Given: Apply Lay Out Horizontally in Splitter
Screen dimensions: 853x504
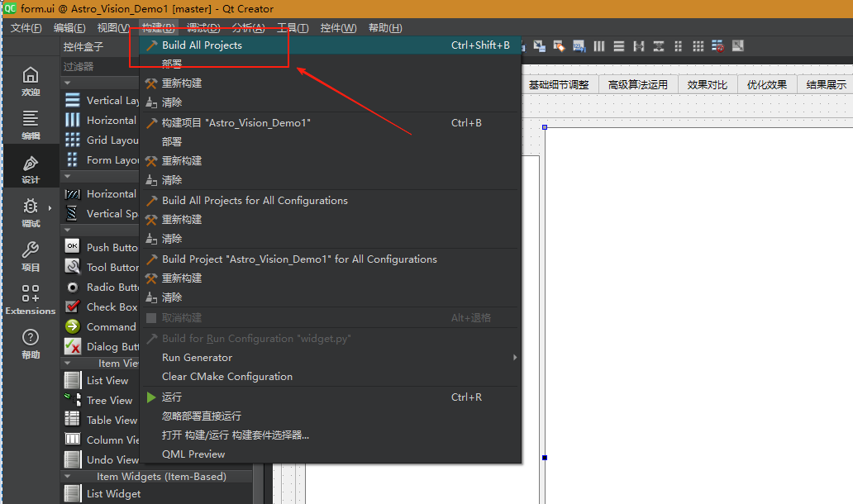Looking at the screenshot, I should (x=639, y=46).
